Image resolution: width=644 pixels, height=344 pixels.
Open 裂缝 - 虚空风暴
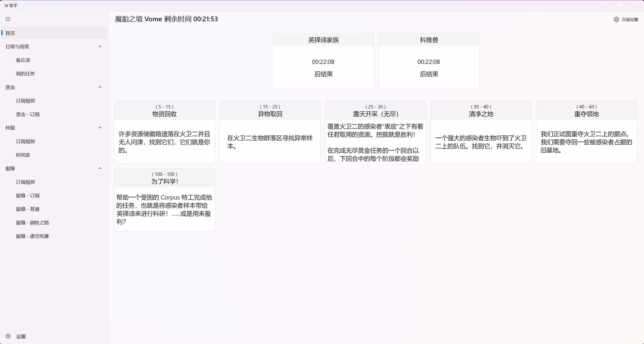click(x=32, y=236)
